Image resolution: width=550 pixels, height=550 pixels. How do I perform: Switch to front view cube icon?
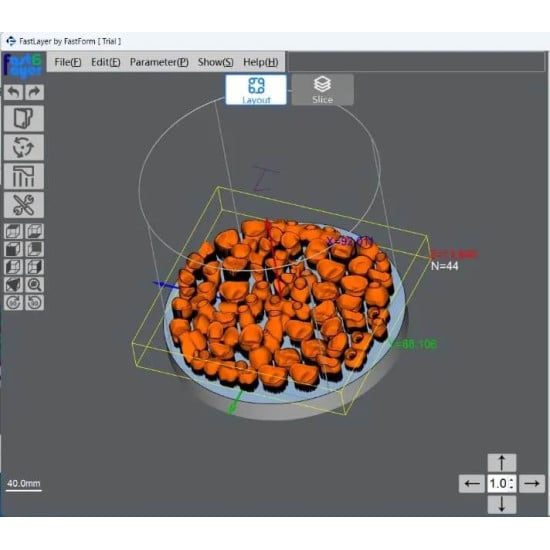point(13,249)
